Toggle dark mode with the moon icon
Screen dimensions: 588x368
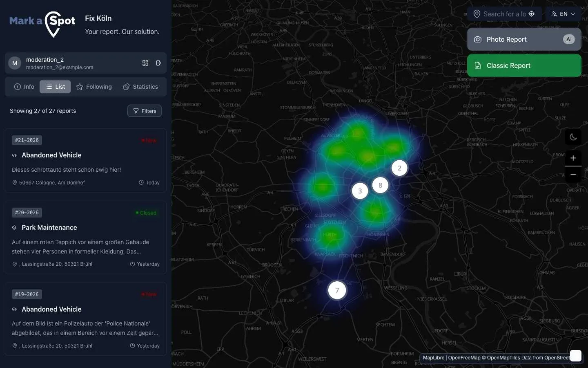(x=573, y=137)
